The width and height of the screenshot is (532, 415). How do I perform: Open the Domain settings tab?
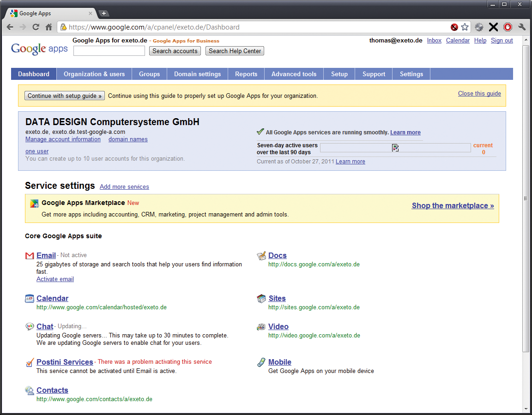(197, 74)
